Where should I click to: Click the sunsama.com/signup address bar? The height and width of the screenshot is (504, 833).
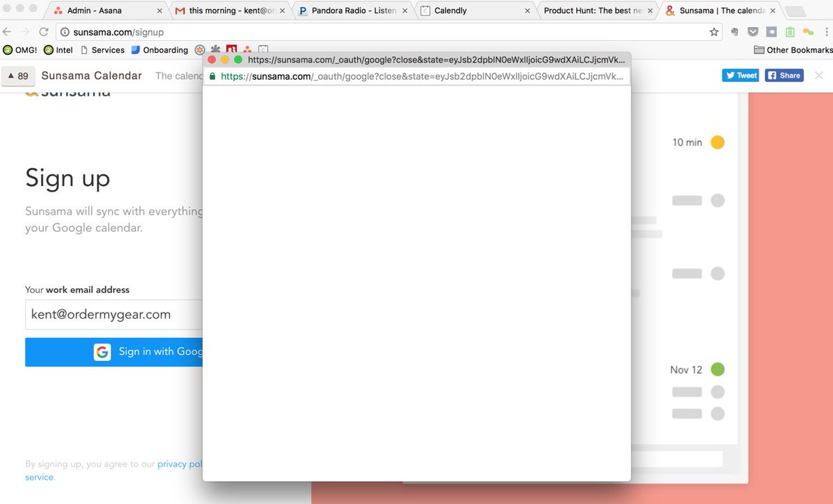pos(389,32)
